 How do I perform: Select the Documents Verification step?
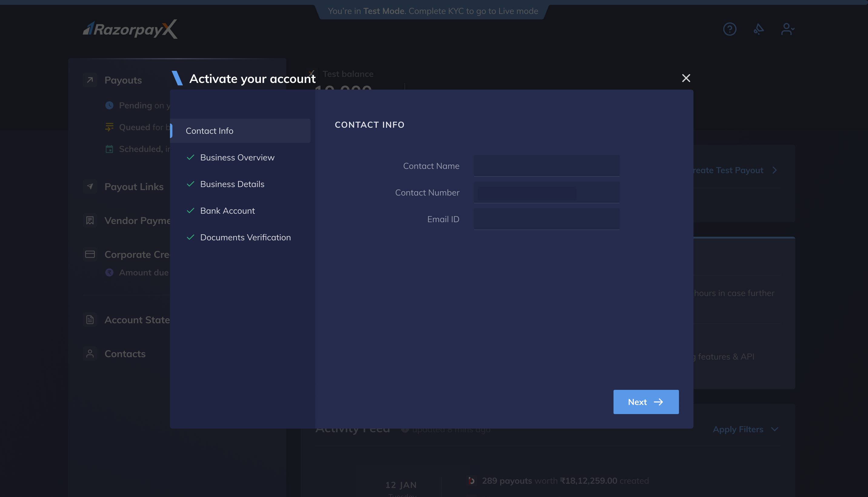[x=246, y=237]
